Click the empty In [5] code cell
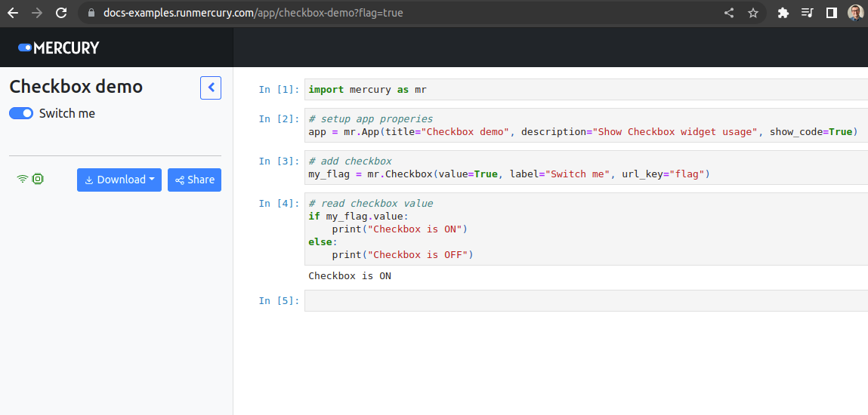This screenshot has height=415, width=868. tap(585, 301)
